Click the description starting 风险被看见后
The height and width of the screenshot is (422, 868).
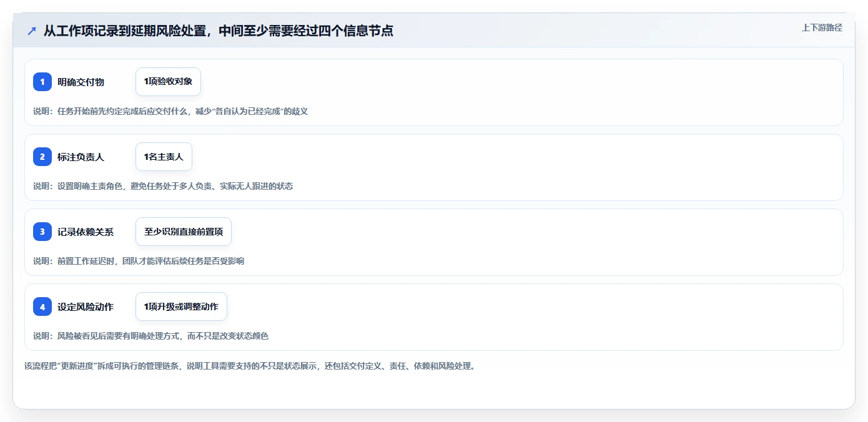[x=150, y=336]
